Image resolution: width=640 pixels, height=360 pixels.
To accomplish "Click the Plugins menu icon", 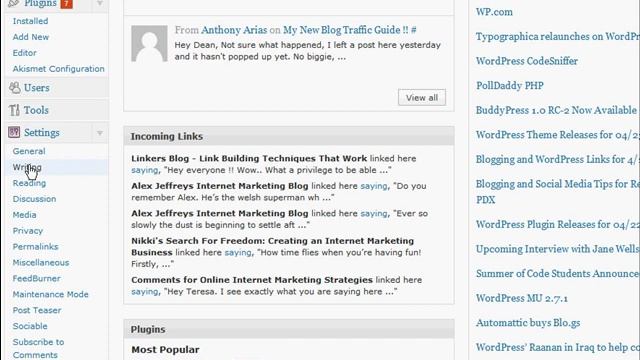I will pyautogui.click(x=14, y=3).
